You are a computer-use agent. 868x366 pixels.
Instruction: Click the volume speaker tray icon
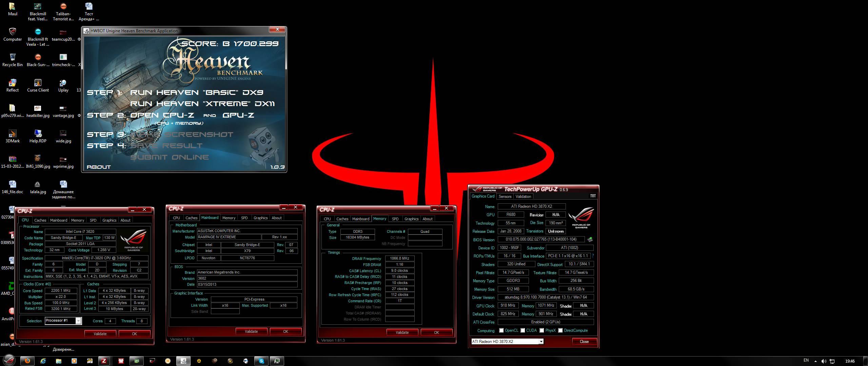click(x=824, y=361)
